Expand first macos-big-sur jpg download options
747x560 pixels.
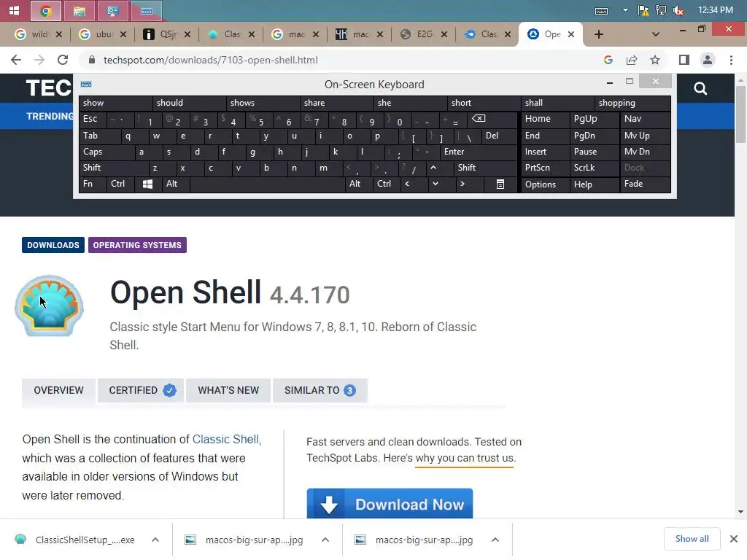tap(325, 540)
